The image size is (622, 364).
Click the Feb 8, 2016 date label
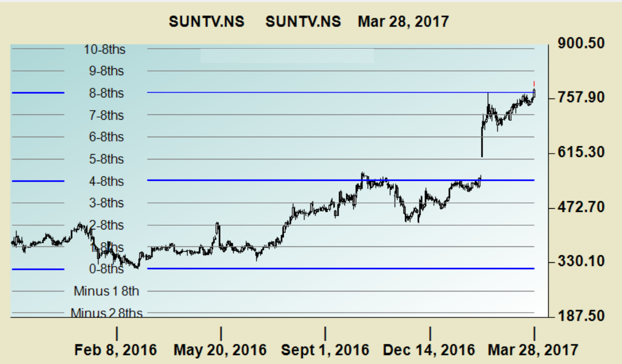(116, 350)
